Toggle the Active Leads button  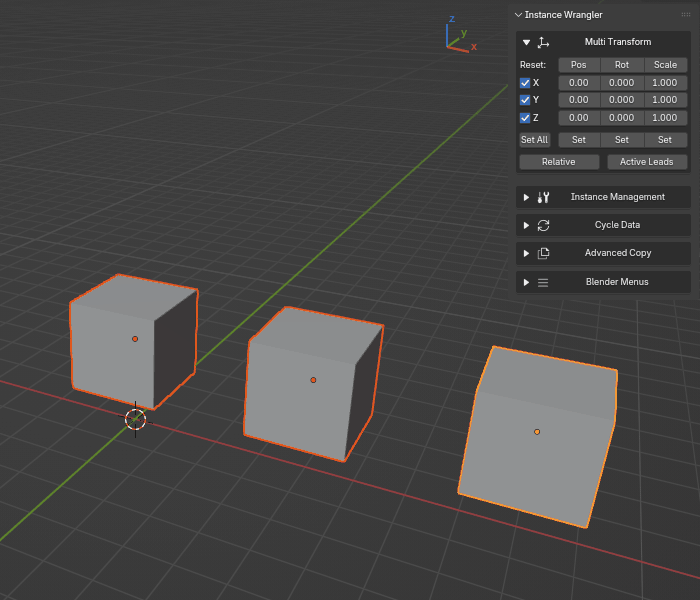point(647,162)
